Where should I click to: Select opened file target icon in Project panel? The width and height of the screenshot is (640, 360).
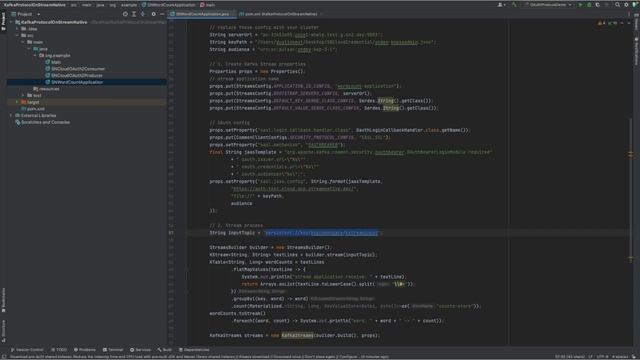[x=125, y=14]
